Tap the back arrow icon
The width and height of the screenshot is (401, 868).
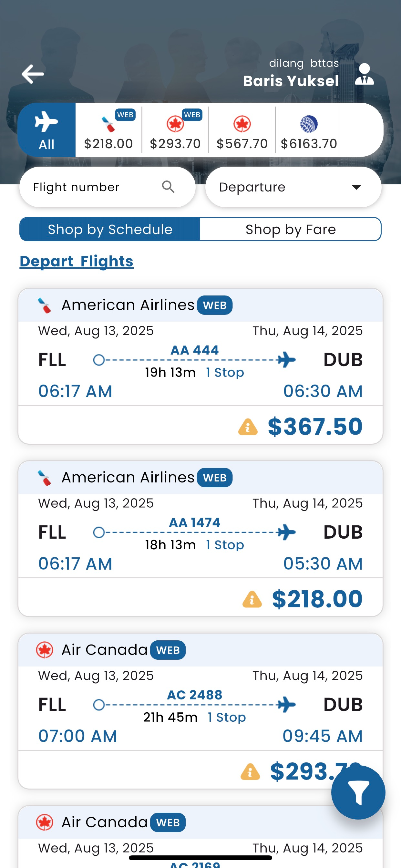[33, 74]
